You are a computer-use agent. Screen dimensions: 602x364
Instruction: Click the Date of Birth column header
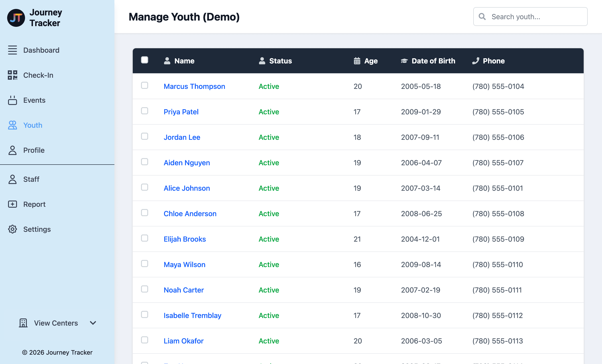(433, 61)
